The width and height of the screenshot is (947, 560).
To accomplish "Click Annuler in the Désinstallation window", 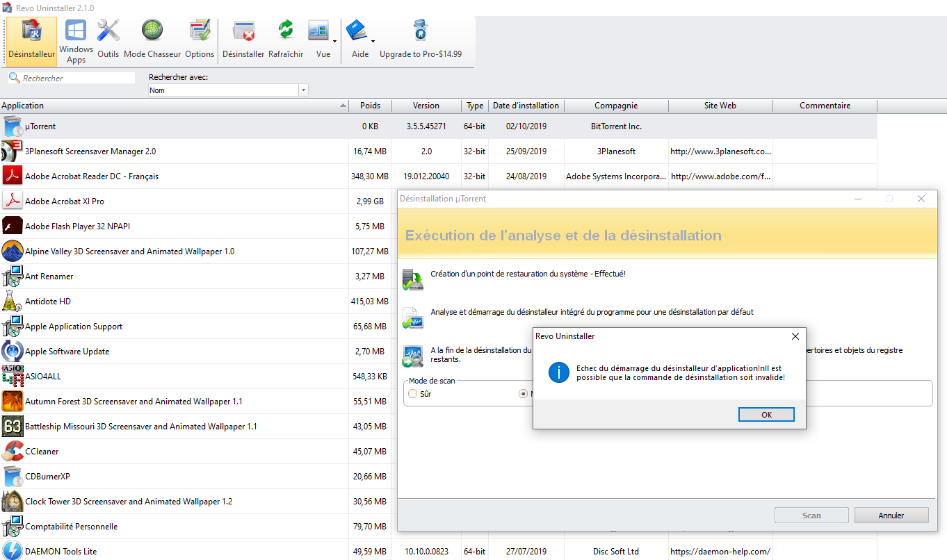I will pyautogui.click(x=891, y=516).
